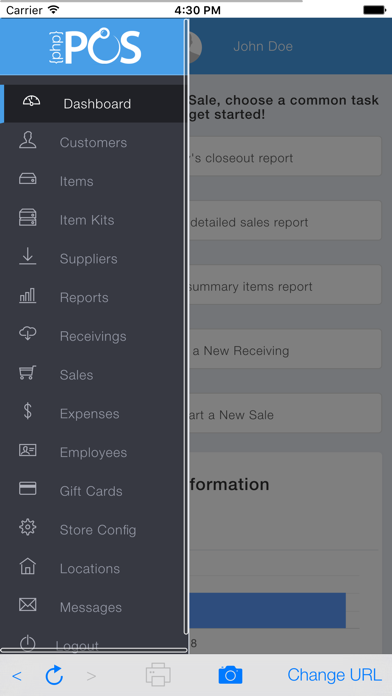Screen dimensions: 392x696
Task: Open the Dashboard menu item
Action: pyautogui.click(x=92, y=104)
